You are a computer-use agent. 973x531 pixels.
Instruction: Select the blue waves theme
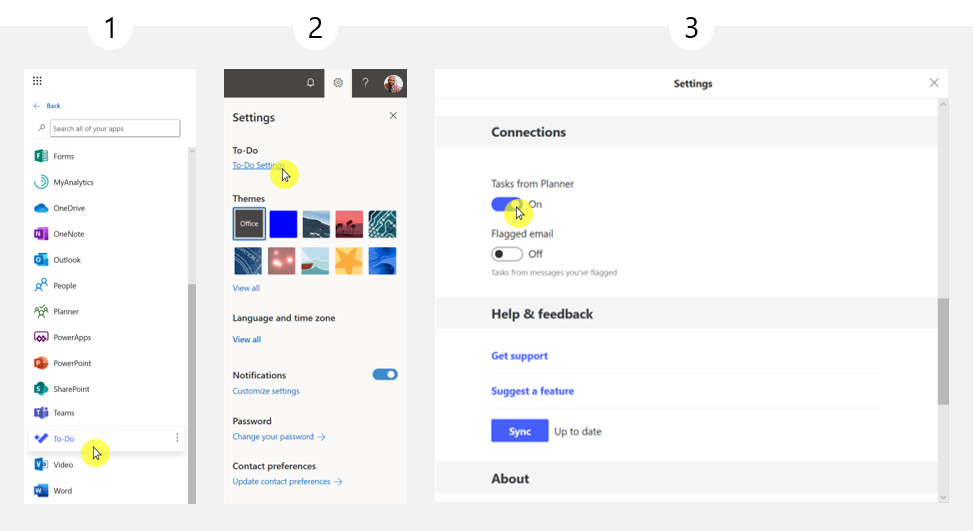(382, 261)
